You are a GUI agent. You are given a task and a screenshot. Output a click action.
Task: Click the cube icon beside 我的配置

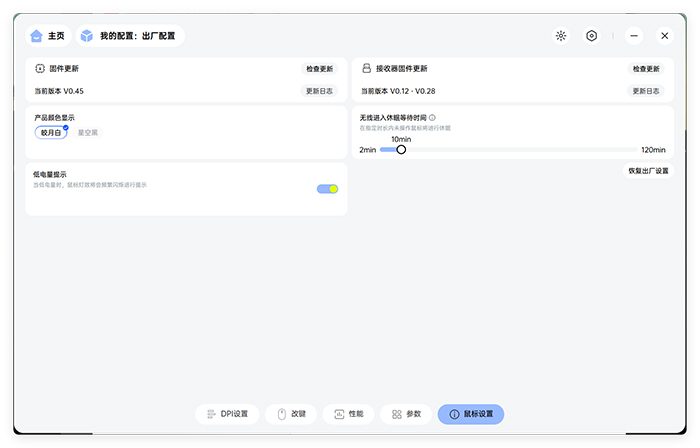tap(87, 36)
